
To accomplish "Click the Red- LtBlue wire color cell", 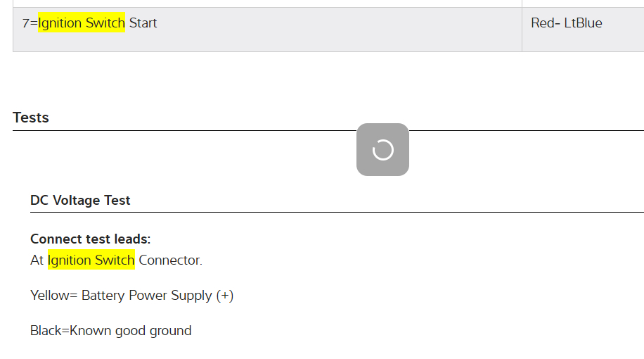I will coord(567,23).
